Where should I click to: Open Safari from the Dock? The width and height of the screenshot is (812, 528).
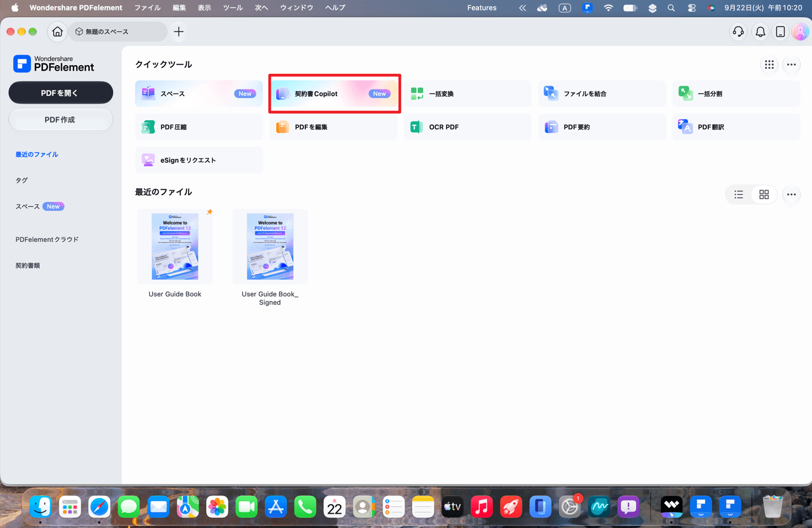(99, 506)
